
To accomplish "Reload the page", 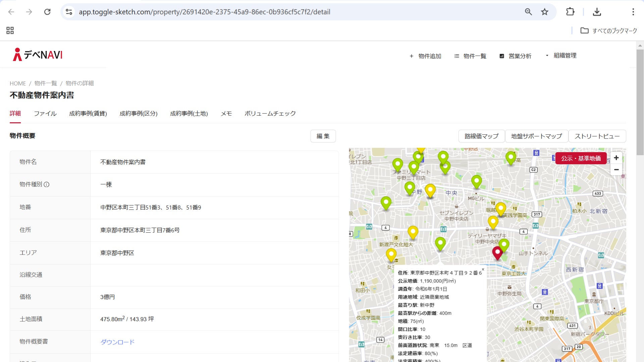I will [47, 12].
